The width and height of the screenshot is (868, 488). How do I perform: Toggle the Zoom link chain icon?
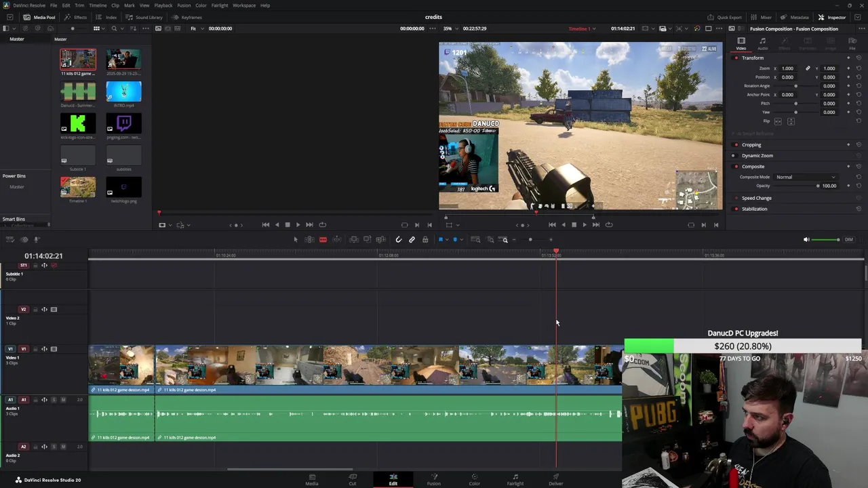(808, 68)
